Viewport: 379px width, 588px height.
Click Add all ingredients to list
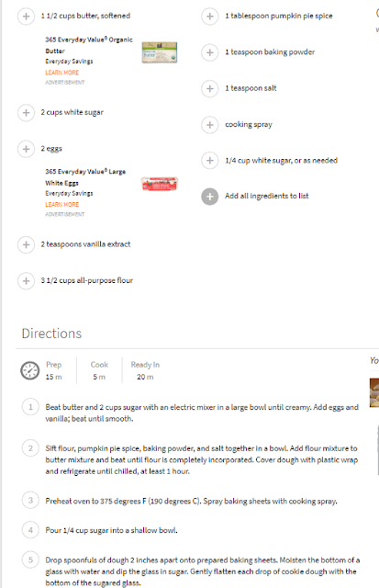click(267, 196)
